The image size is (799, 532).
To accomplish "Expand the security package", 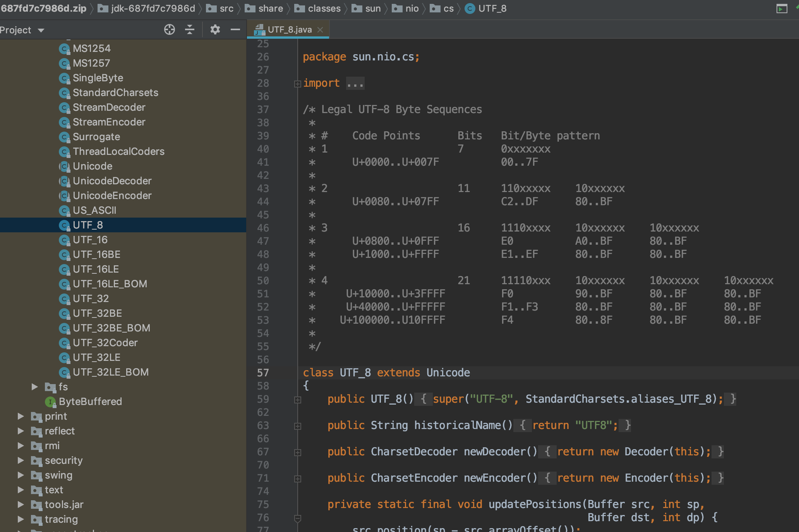I will click(21, 460).
